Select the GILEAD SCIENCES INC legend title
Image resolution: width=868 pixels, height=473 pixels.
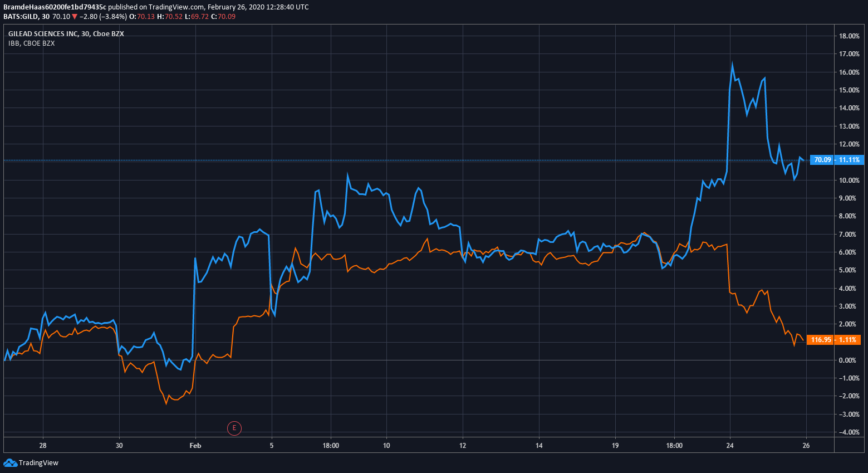[x=66, y=34]
